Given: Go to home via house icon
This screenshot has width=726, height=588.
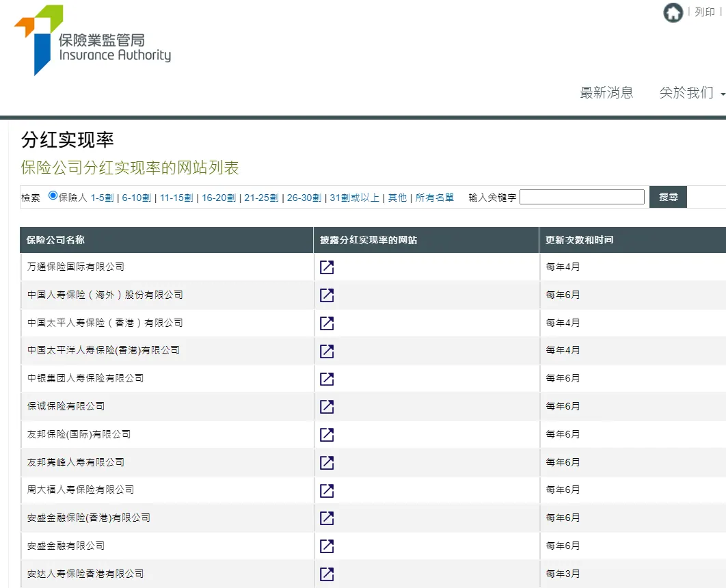Looking at the screenshot, I should pos(673,12).
